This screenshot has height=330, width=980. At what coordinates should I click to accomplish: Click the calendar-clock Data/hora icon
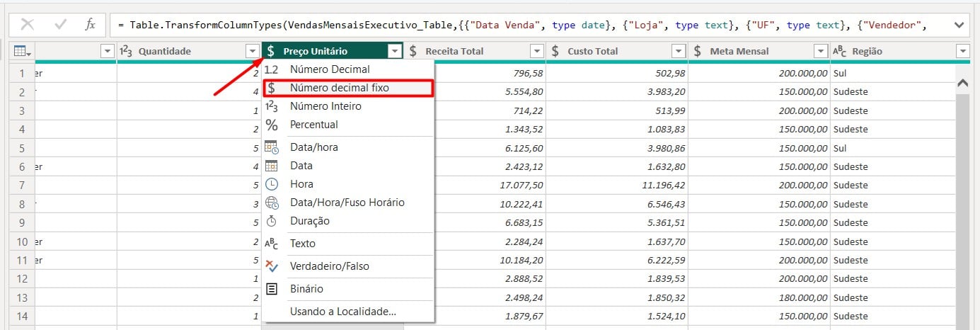tap(272, 147)
